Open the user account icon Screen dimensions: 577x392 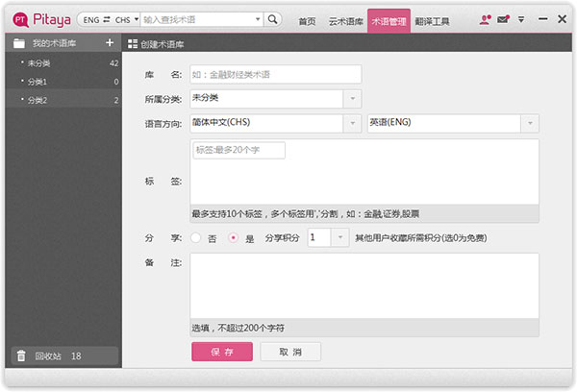(485, 19)
